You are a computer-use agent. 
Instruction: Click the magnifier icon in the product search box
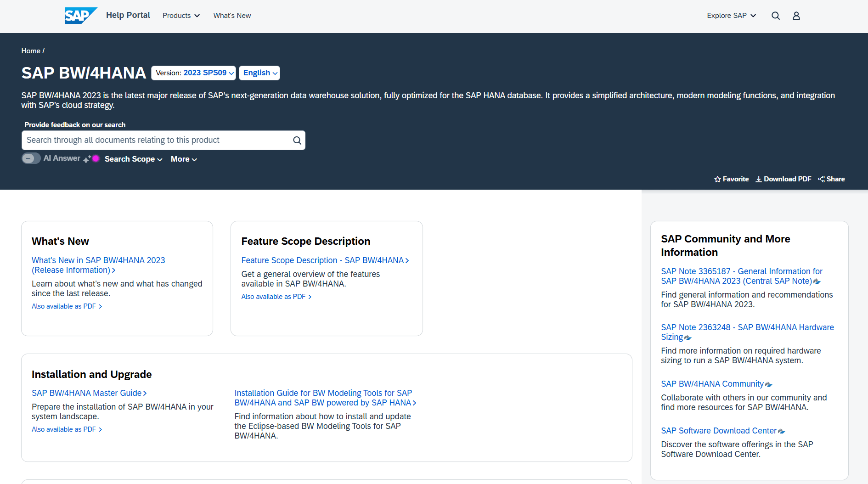coord(297,141)
